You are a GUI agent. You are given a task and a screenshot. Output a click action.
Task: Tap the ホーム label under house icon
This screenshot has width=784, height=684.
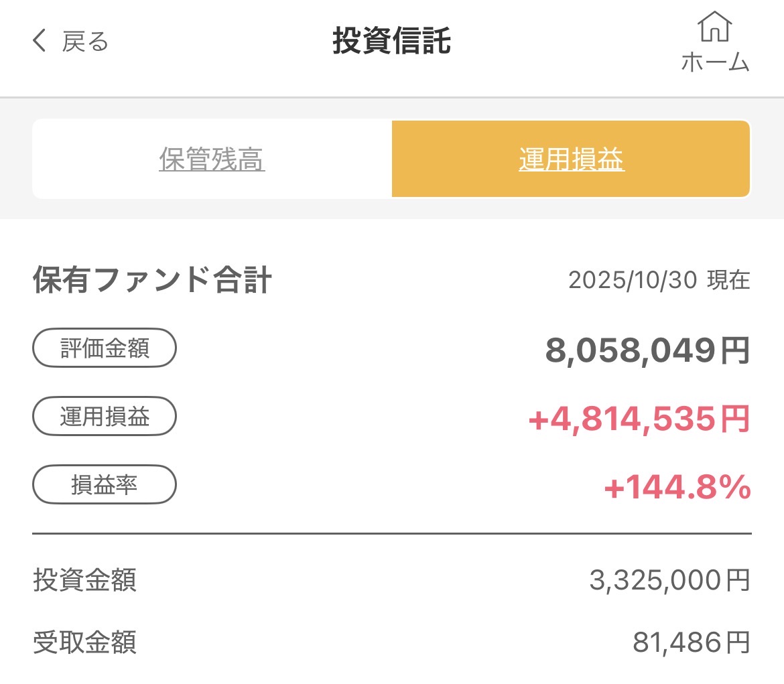(x=714, y=62)
